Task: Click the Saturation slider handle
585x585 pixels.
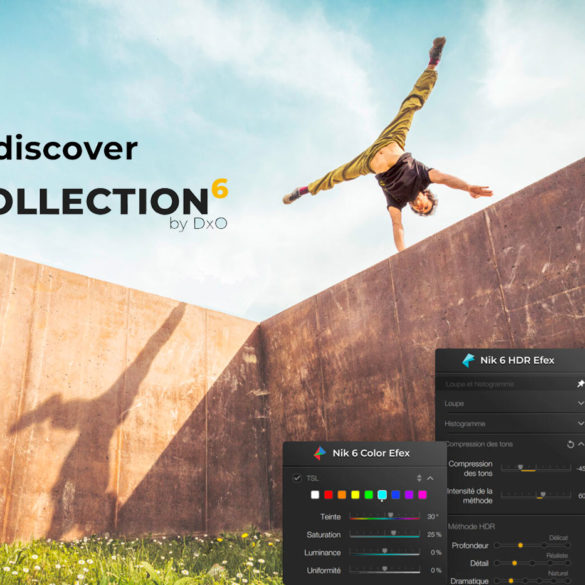Action: tap(393, 533)
